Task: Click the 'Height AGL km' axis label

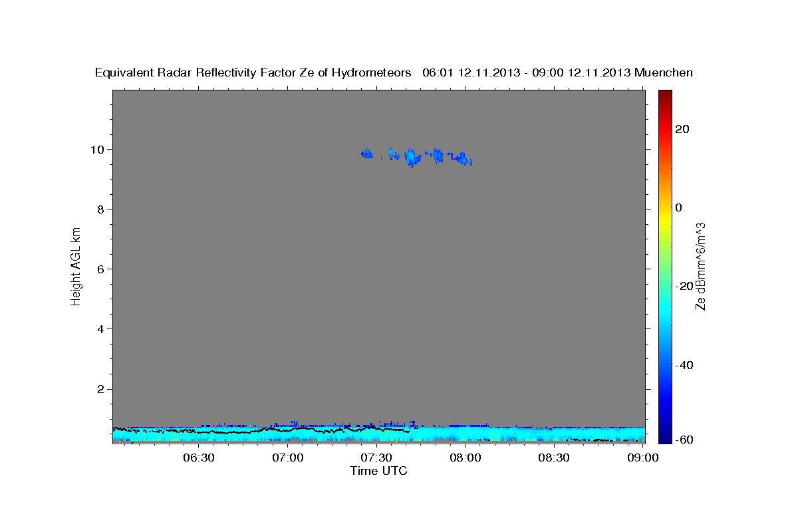Action: coord(76,265)
